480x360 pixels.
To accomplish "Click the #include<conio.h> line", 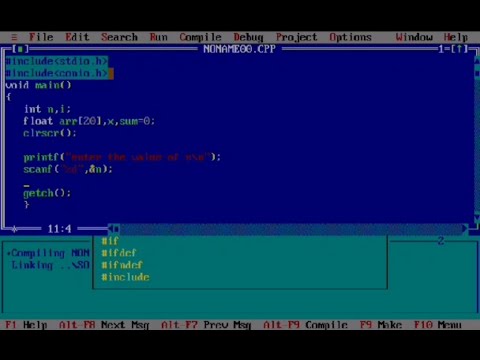I will click(x=57, y=73).
